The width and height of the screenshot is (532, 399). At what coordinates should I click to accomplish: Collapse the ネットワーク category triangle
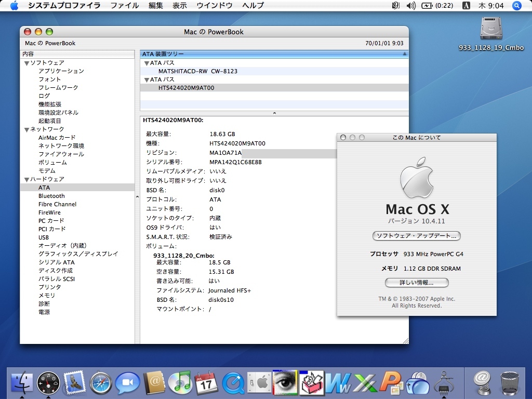click(26, 129)
